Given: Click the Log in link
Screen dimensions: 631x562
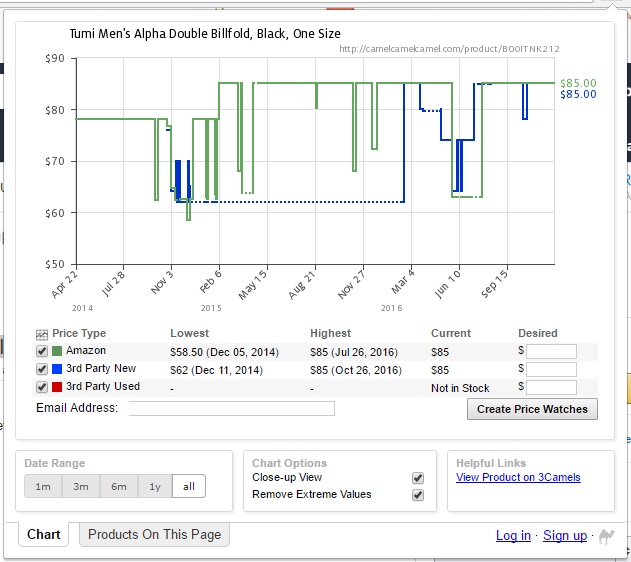Looking at the screenshot, I should (x=513, y=536).
